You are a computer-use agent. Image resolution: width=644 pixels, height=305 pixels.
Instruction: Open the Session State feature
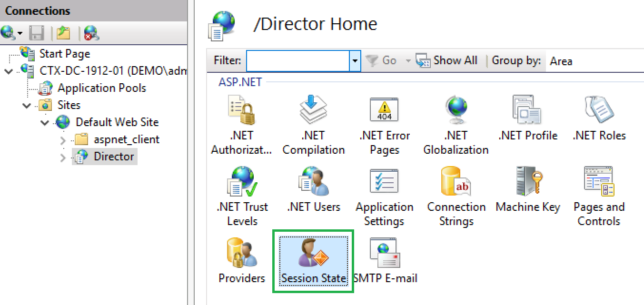click(x=313, y=260)
